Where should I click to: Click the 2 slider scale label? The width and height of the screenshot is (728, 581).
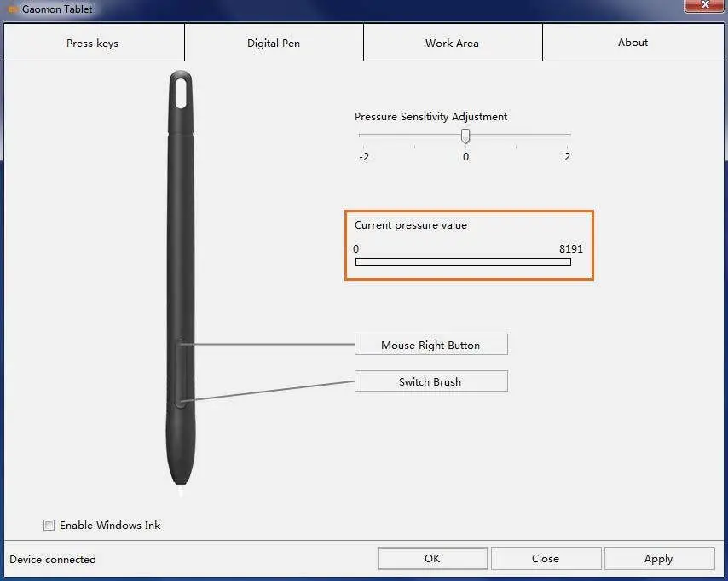[567, 157]
